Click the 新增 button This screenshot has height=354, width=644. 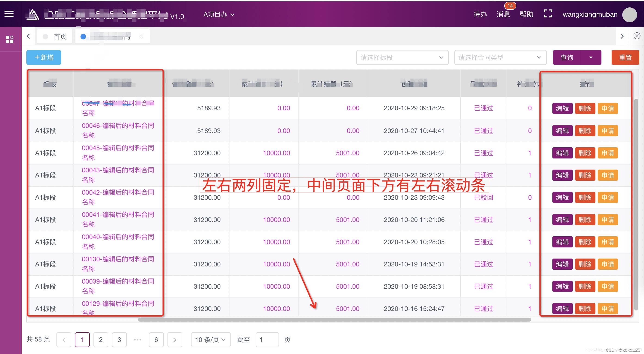coord(44,58)
